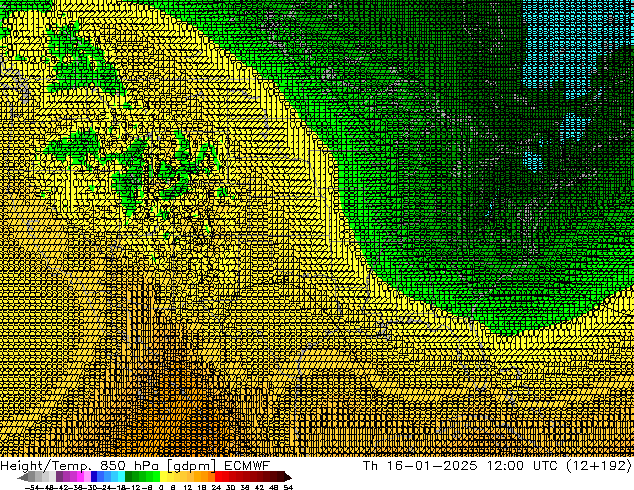
Task: Click the '42' legend label
Action: (x=259, y=488)
